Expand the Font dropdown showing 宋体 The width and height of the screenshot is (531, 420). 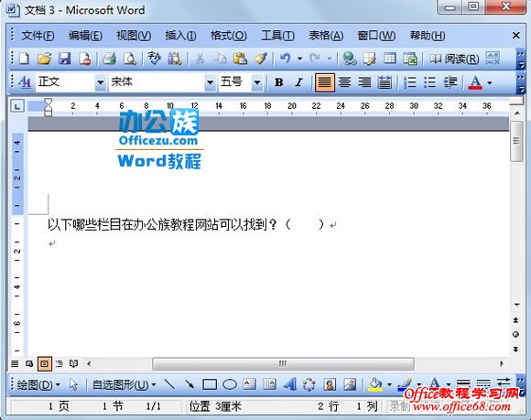tap(210, 82)
